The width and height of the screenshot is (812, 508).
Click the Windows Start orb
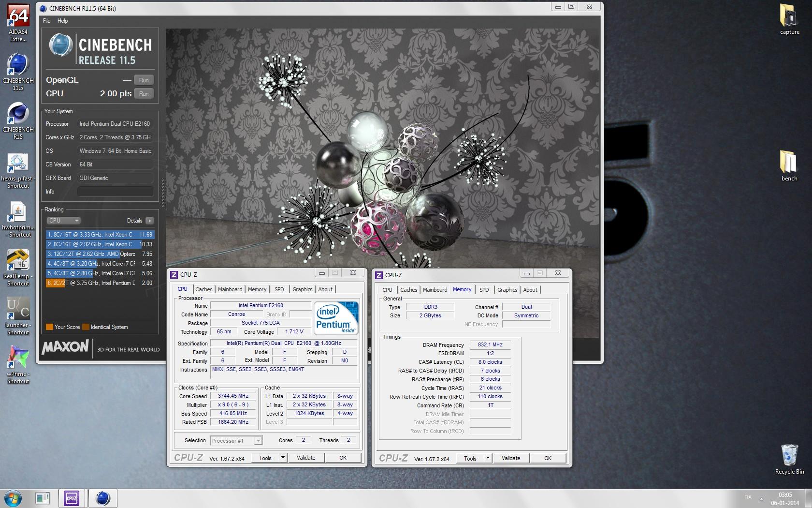click(x=13, y=498)
